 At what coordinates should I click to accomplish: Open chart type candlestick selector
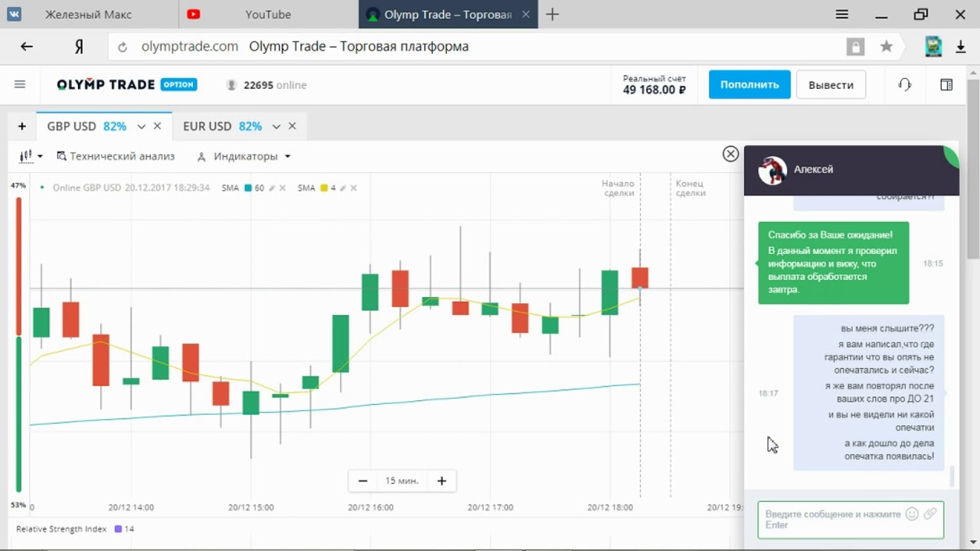(x=31, y=156)
